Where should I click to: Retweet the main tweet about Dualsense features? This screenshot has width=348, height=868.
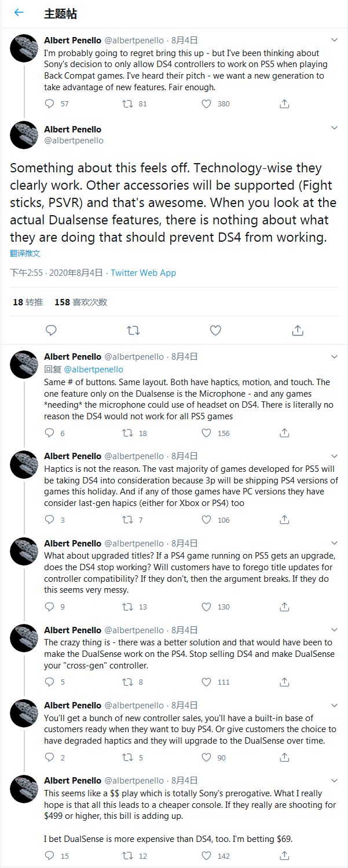pos(133,330)
